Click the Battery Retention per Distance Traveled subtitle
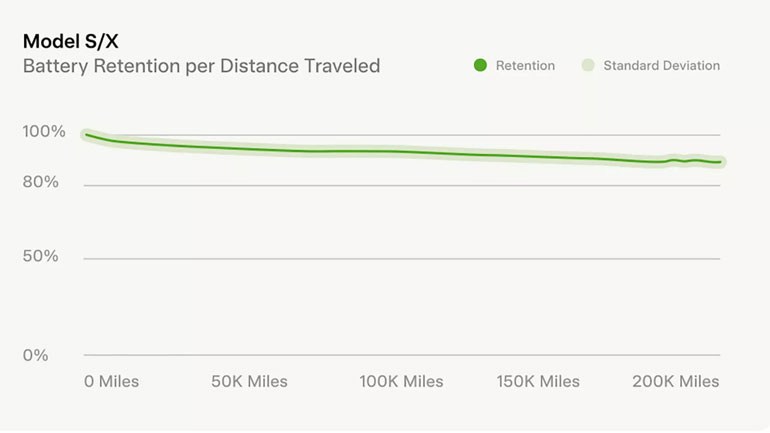 (201, 67)
